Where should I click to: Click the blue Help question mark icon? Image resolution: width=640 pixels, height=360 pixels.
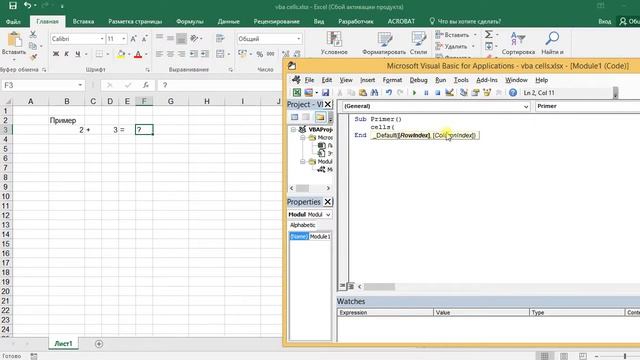pos(513,93)
